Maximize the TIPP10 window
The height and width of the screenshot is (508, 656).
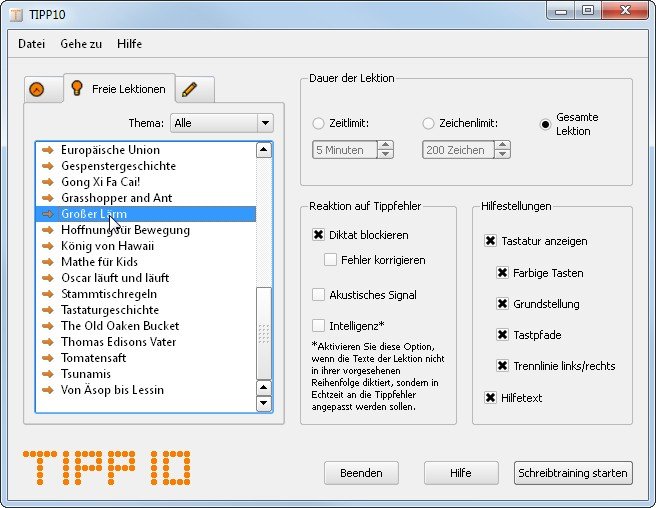(588, 10)
